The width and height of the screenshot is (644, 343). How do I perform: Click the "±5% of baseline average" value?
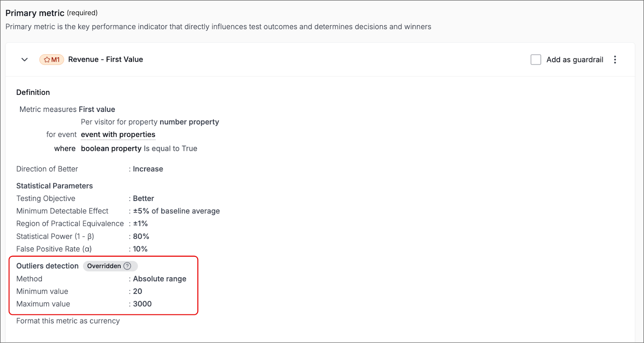176,211
